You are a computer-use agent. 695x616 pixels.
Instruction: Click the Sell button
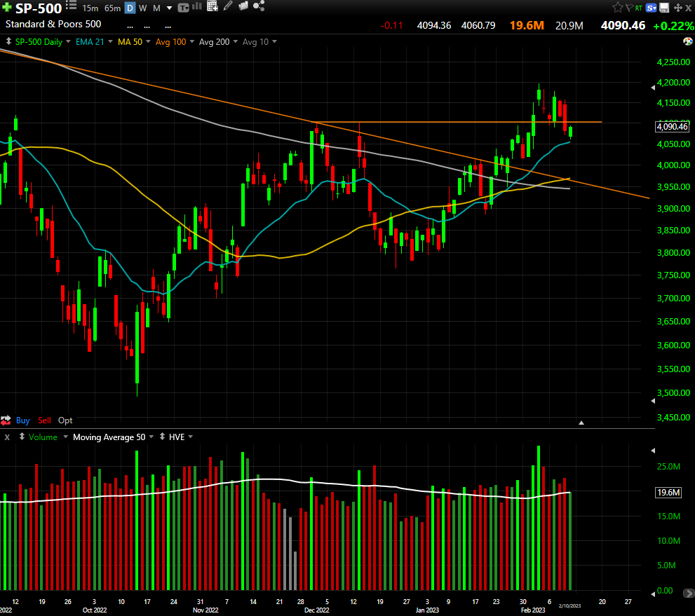click(x=44, y=420)
